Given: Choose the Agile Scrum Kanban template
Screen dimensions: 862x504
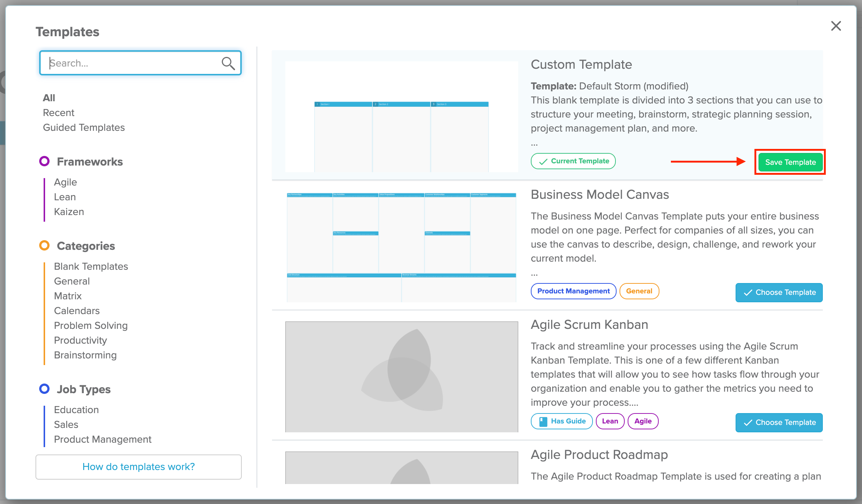Looking at the screenshot, I should 779,422.
